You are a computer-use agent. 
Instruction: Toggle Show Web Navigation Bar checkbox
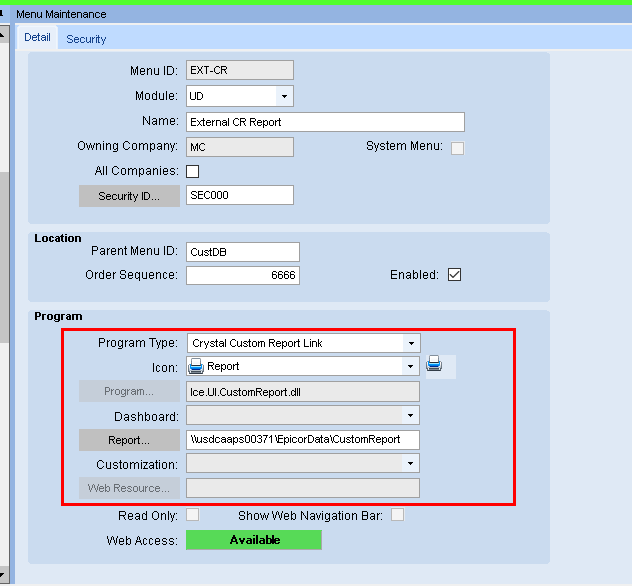pos(397,515)
